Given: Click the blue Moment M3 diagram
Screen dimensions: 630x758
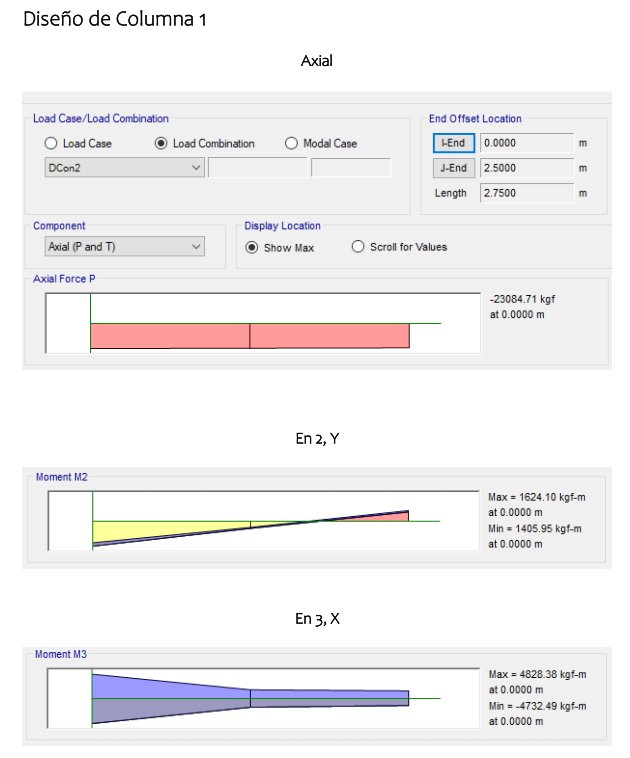Looking at the screenshot, I should click(x=170, y=697).
